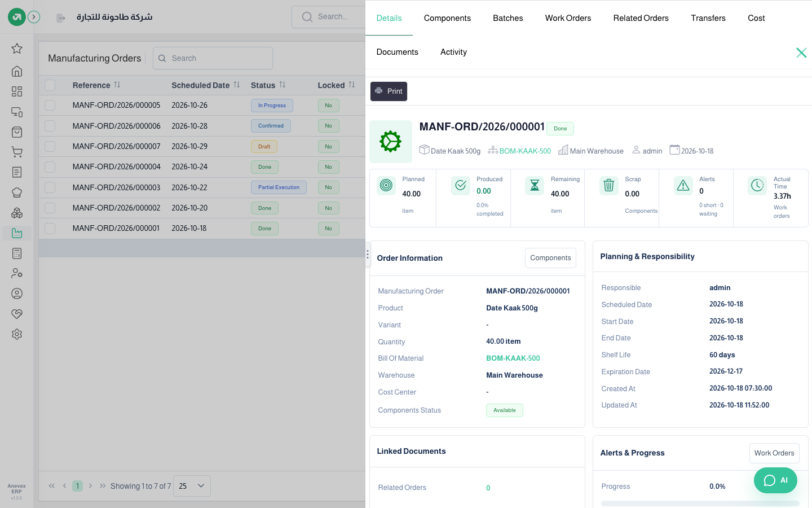This screenshot has height=508, width=812.
Task: Click the Print button
Action: 389,91
